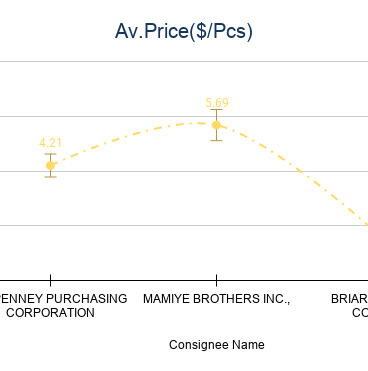Click the top cap of the 4.21 error bar

[x=50, y=154]
